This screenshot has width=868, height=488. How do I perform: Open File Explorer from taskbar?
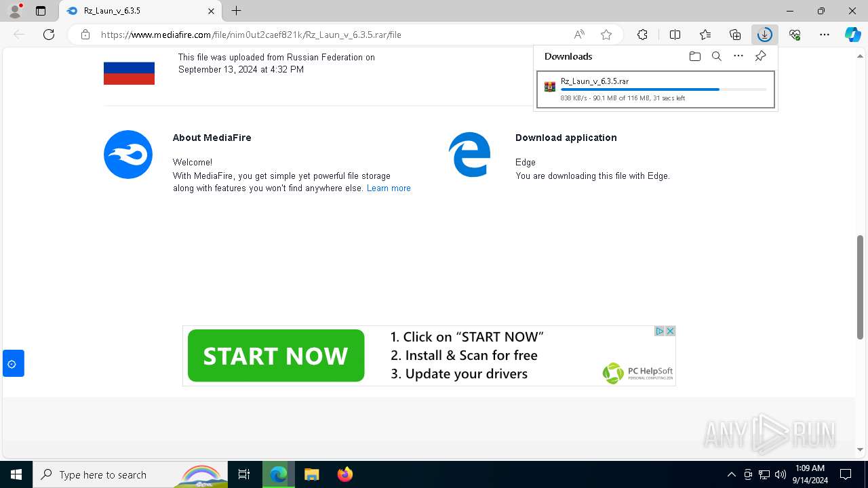click(311, 474)
